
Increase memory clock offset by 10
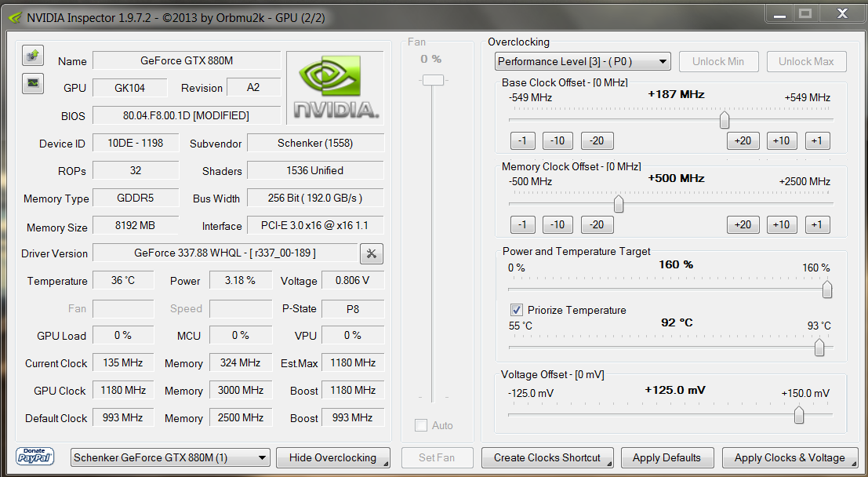[x=782, y=224]
